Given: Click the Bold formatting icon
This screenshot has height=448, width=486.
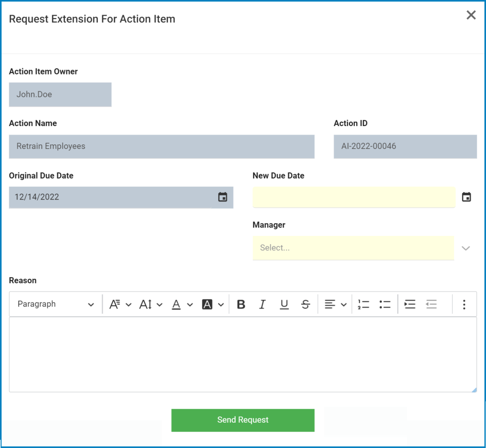Looking at the screenshot, I should tap(241, 305).
